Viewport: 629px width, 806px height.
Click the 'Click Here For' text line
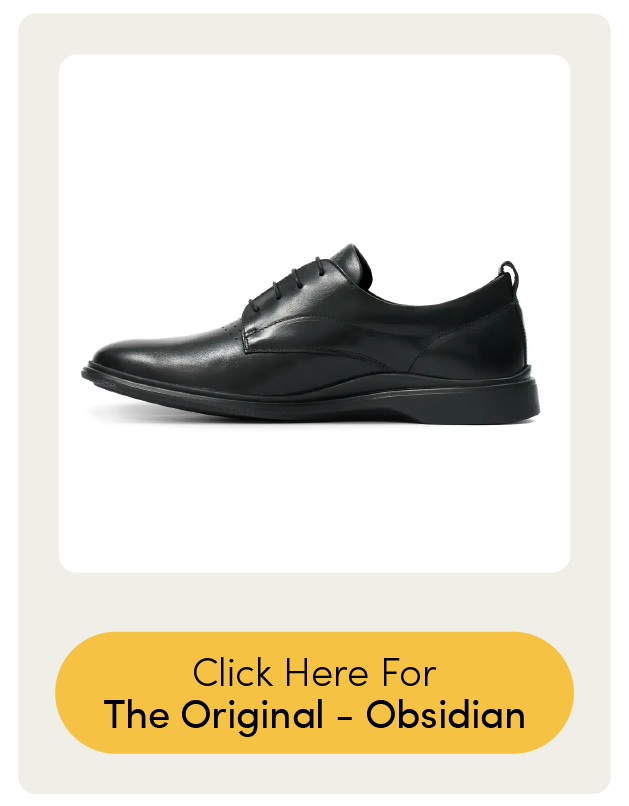pos(314,672)
